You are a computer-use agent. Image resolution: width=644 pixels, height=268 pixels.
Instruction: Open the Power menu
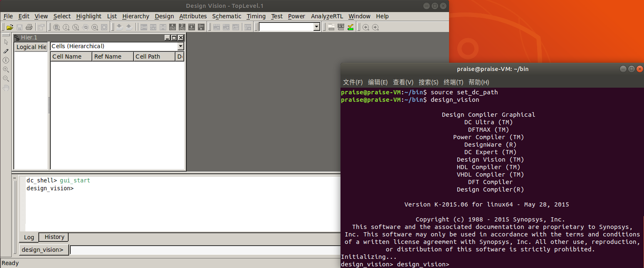tap(296, 16)
